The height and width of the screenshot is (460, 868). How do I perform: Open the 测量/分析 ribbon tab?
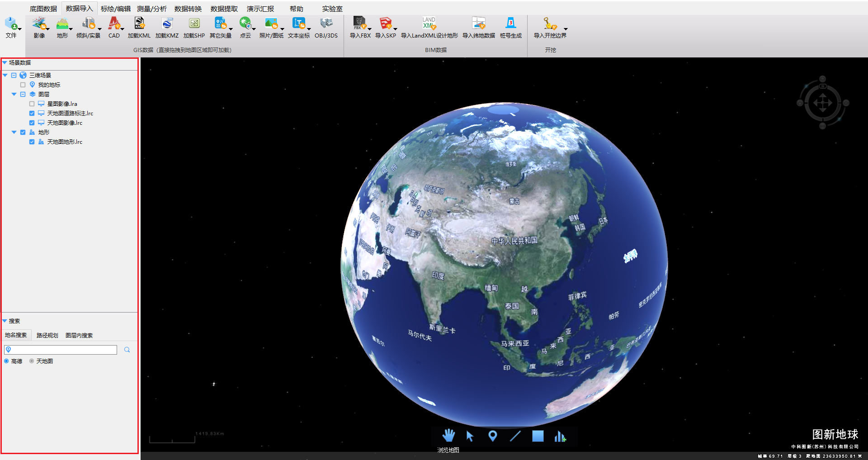click(151, 9)
